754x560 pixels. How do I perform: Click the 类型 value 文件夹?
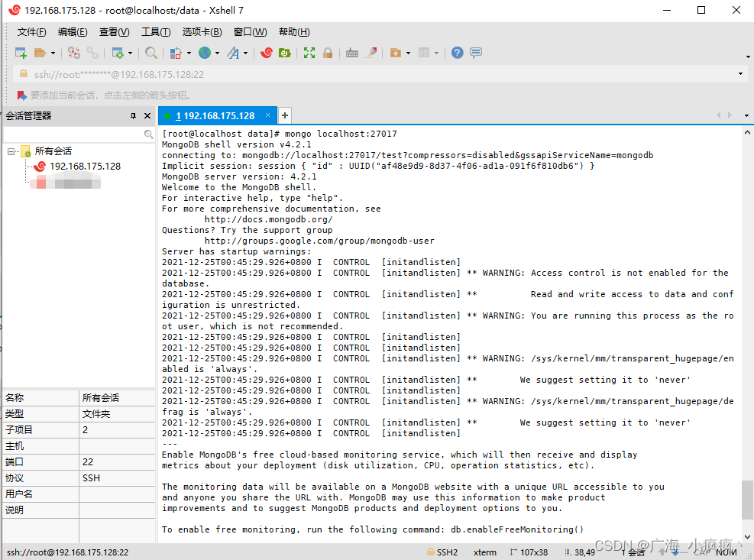[x=96, y=414]
